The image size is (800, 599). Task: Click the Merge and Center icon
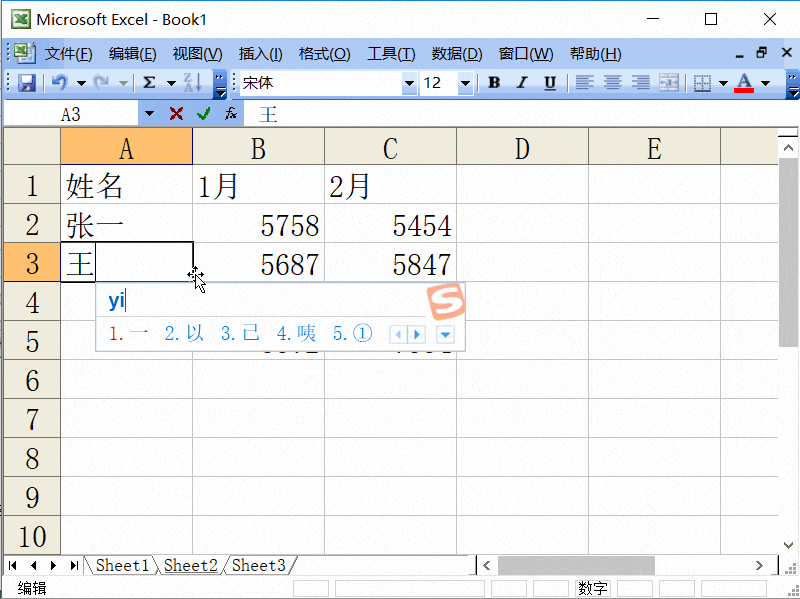[668, 83]
